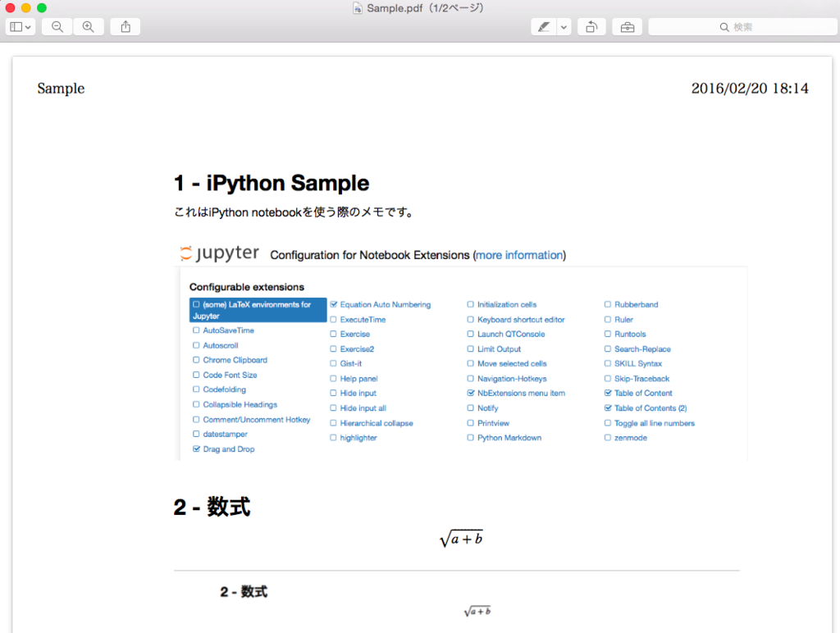The height and width of the screenshot is (633, 840).
Task: Enable Chrome Clipboard extension
Action: 196,360
